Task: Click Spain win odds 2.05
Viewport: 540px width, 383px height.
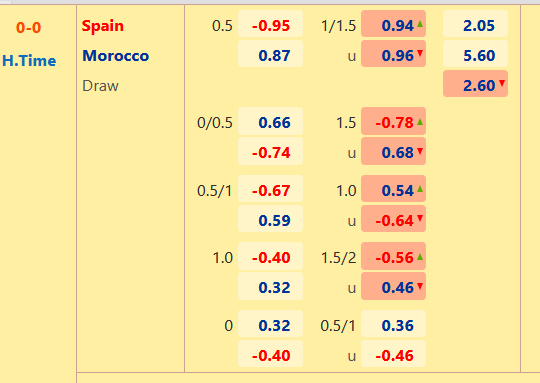Action: (x=475, y=24)
